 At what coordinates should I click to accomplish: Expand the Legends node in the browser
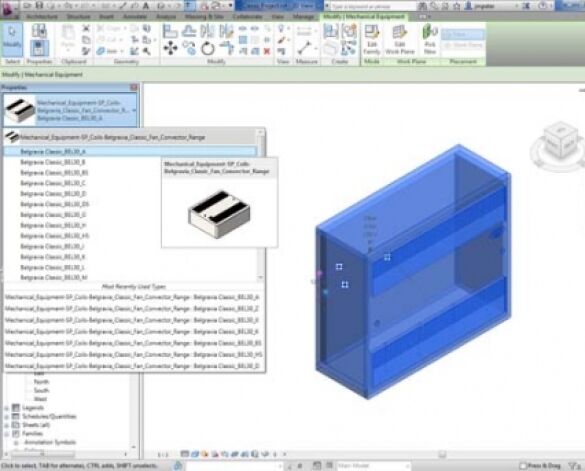click(x=6, y=408)
